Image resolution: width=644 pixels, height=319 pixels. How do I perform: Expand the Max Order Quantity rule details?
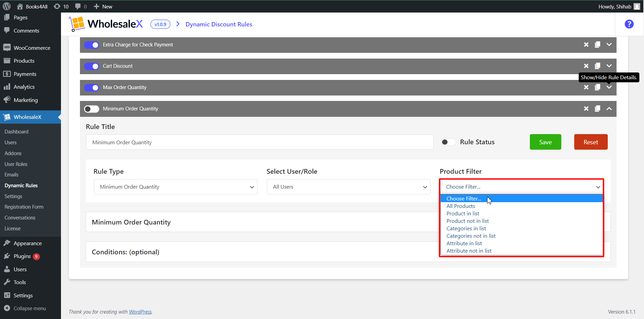tap(609, 87)
